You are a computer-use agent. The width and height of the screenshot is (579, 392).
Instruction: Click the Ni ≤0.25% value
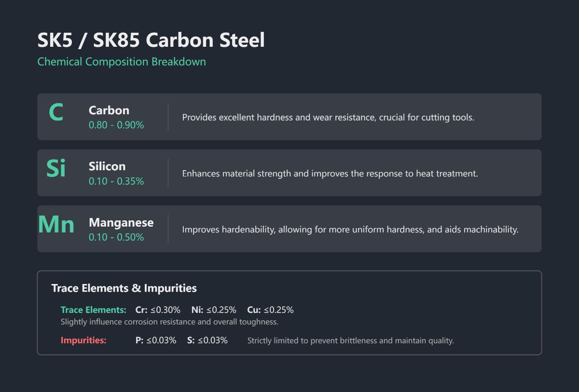[x=214, y=310]
